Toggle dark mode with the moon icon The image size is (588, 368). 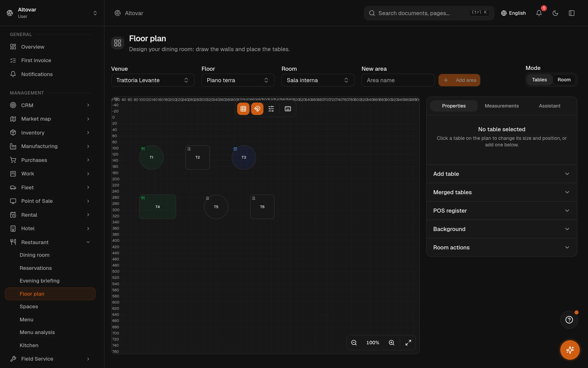pos(555,13)
